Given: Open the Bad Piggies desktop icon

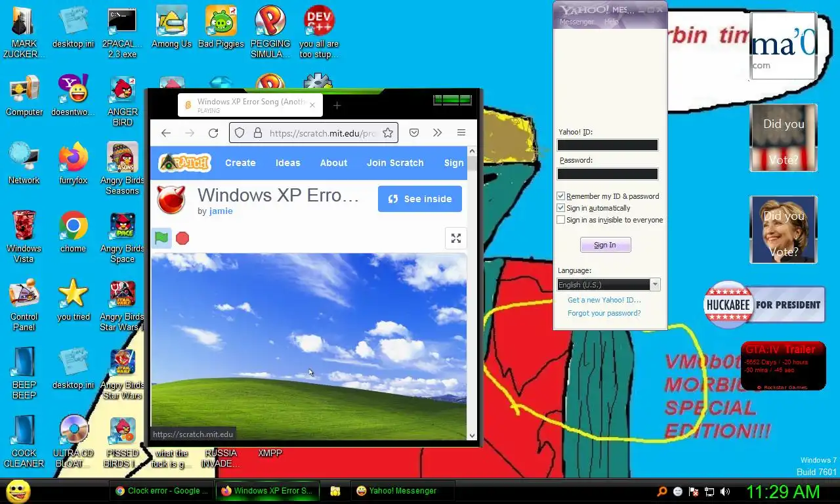Looking at the screenshot, I should coord(220,28).
